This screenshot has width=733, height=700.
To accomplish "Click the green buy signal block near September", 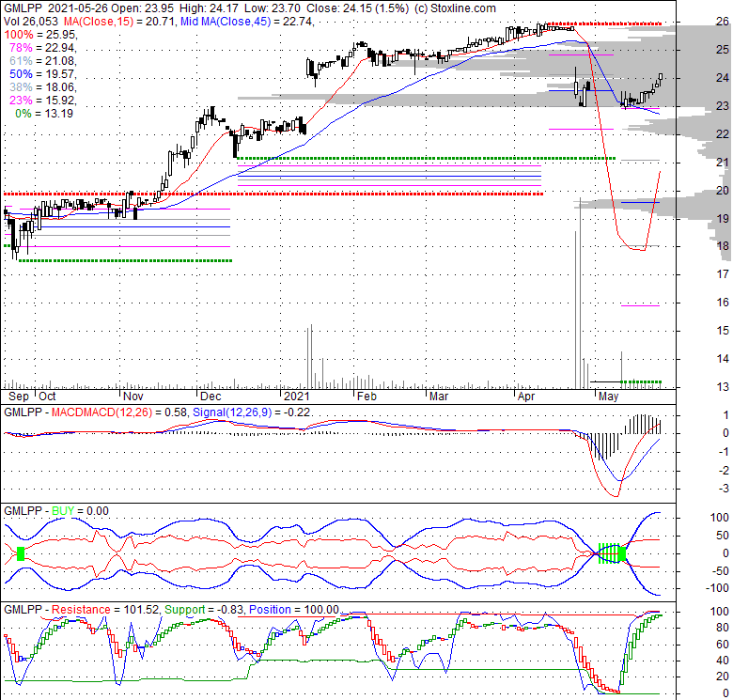I will [20, 553].
